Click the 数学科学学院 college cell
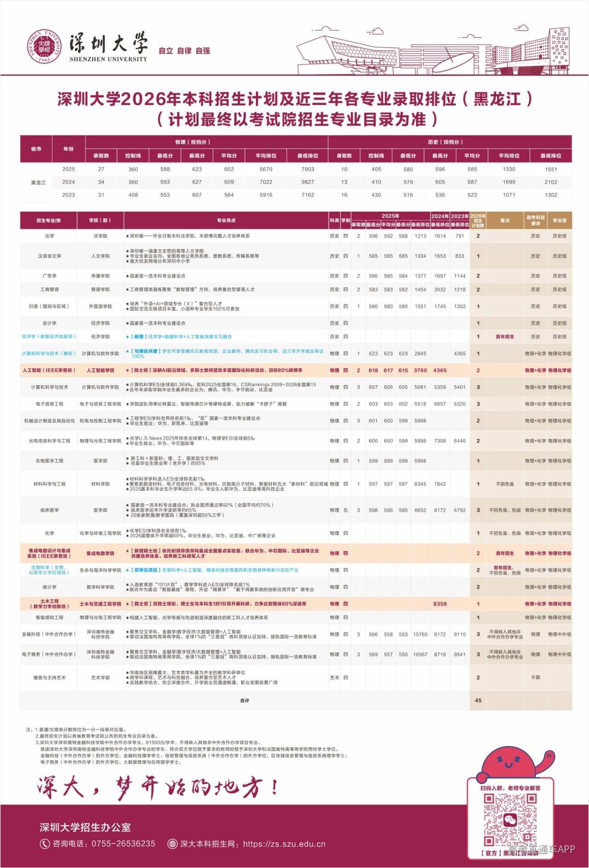This screenshot has width=589, height=868. 100,587
